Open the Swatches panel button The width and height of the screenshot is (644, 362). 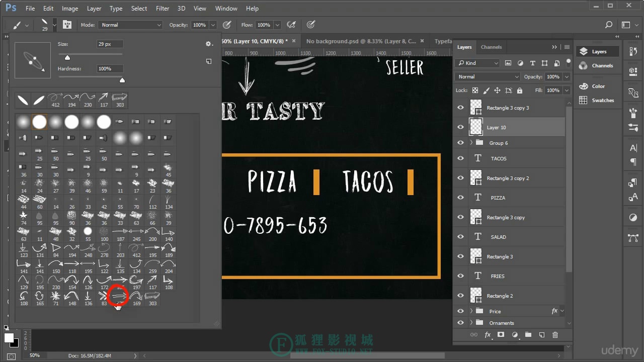597,100
